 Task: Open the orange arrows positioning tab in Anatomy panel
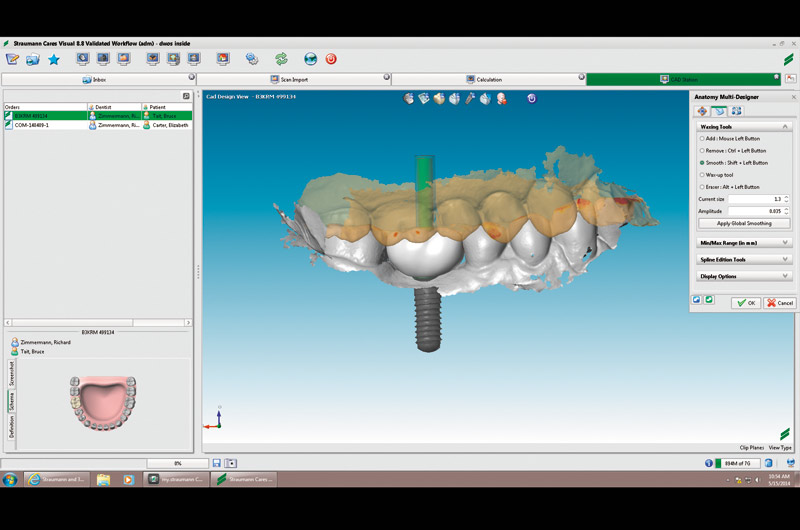(702, 111)
